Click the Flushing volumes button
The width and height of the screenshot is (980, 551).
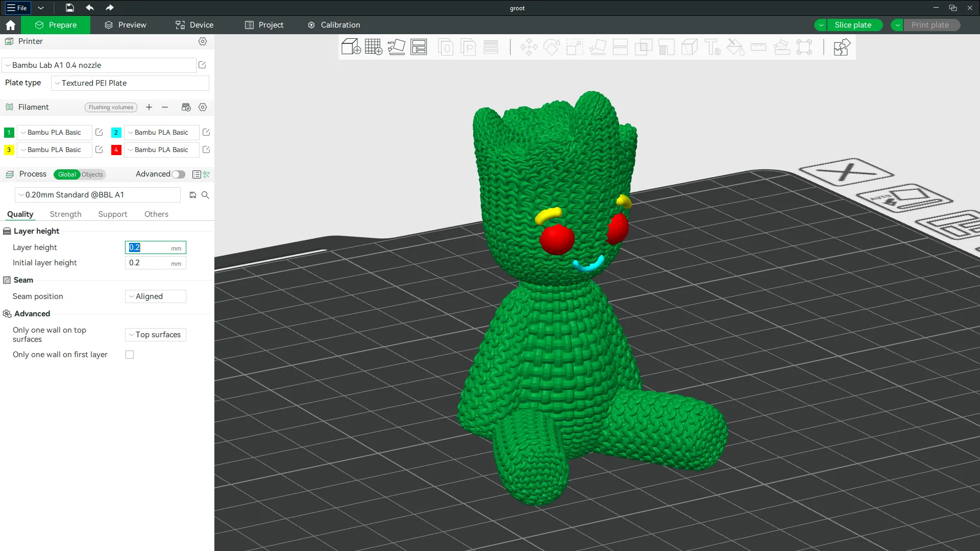(x=111, y=107)
